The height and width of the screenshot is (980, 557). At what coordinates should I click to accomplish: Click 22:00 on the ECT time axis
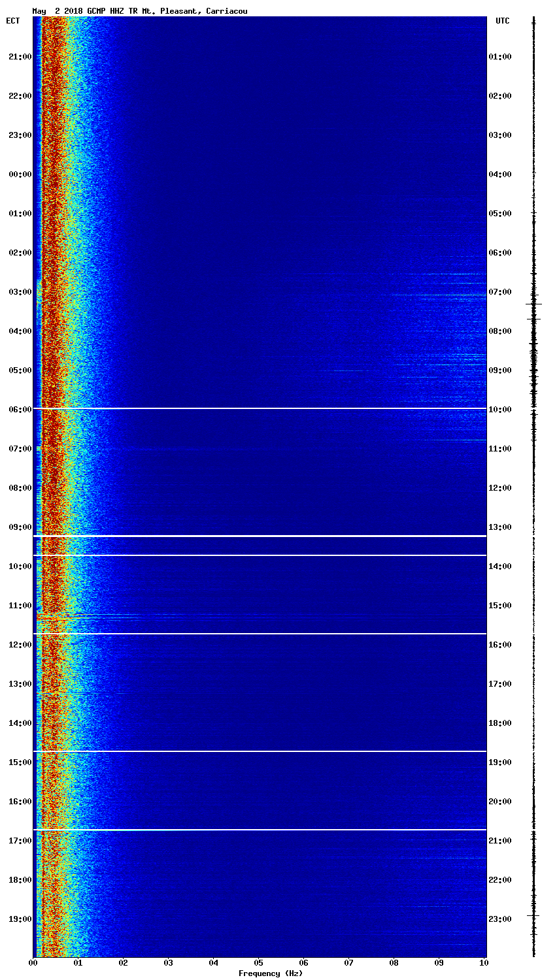pyautogui.click(x=20, y=96)
